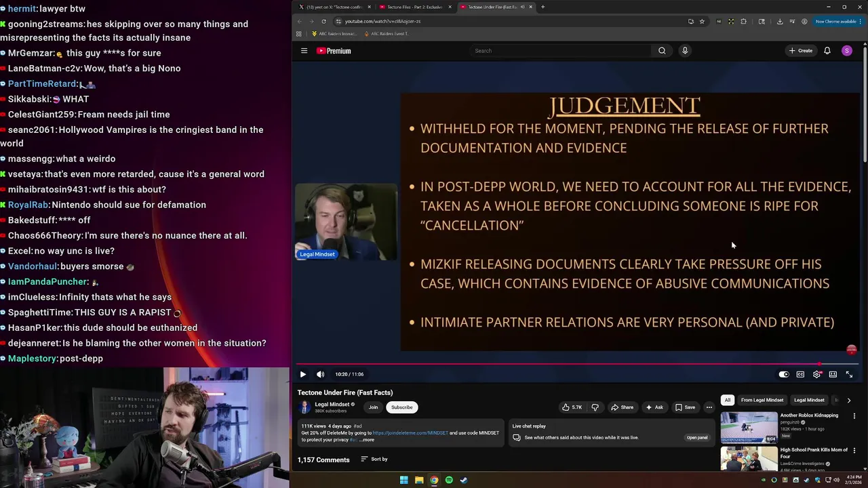Select the Legal Mindset filter chip
The height and width of the screenshot is (488, 868).
pyautogui.click(x=809, y=400)
